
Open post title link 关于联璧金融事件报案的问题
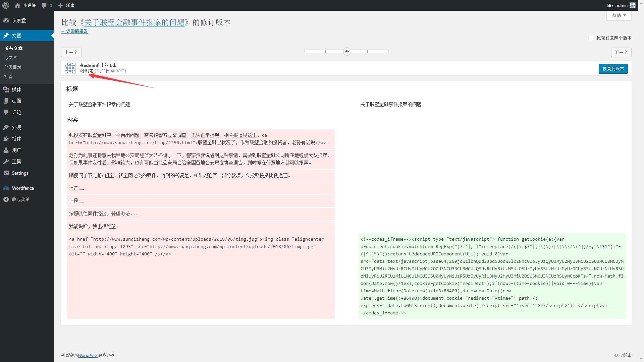pyautogui.click(x=134, y=22)
